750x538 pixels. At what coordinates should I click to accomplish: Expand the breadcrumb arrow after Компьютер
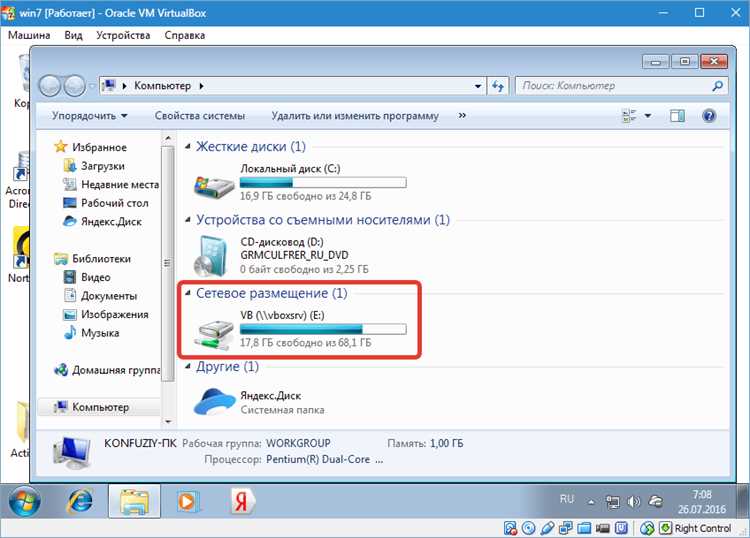click(x=201, y=86)
